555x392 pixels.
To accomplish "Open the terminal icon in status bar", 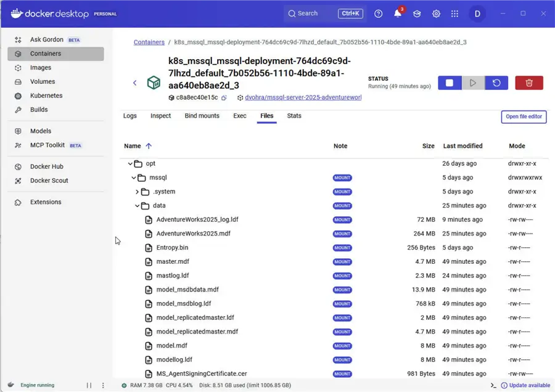I will [493, 385].
